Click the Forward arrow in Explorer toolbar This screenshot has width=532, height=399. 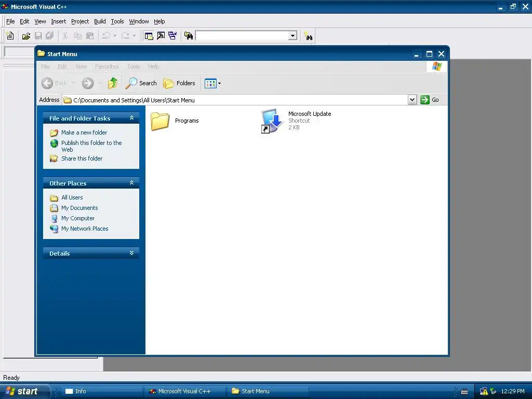pyautogui.click(x=88, y=83)
